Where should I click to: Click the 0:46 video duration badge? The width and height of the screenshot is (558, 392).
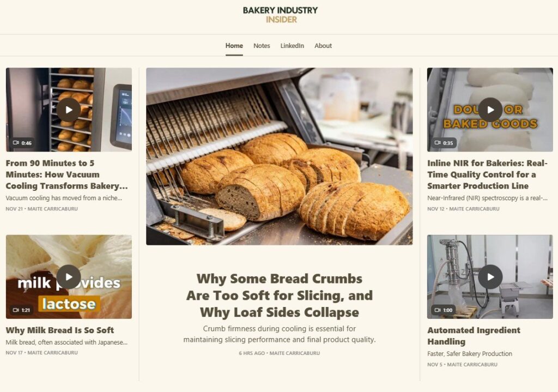click(22, 143)
